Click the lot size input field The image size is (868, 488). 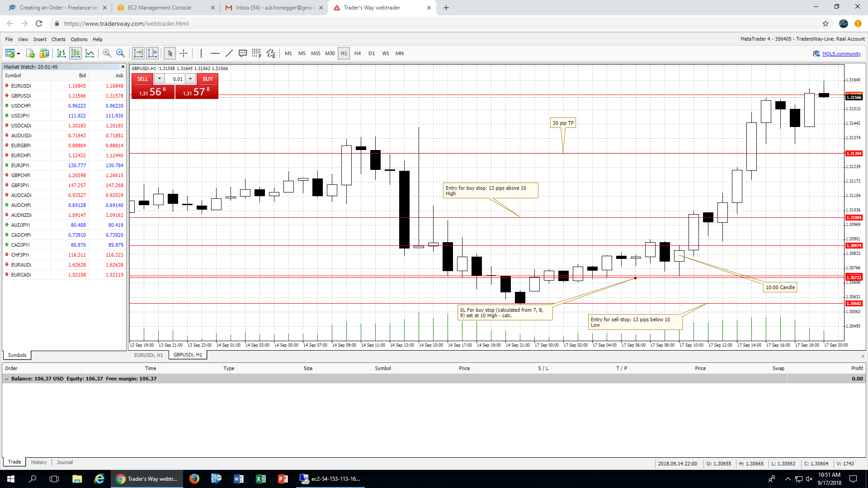(175, 79)
